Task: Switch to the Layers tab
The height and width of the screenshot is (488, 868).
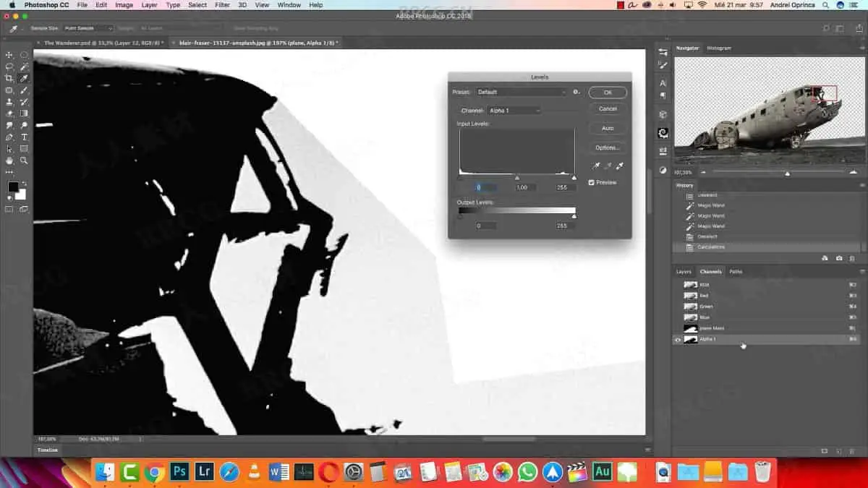Action: click(x=684, y=272)
